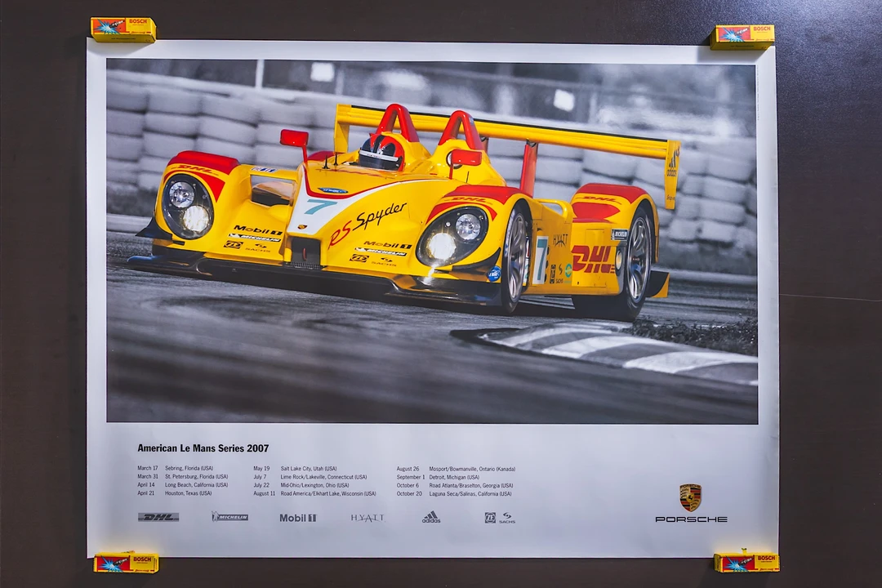This screenshot has width=882, height=588.
Task: Click "Sebring, Florida (USA)" in the schedule
Action: tap(189, 468)
